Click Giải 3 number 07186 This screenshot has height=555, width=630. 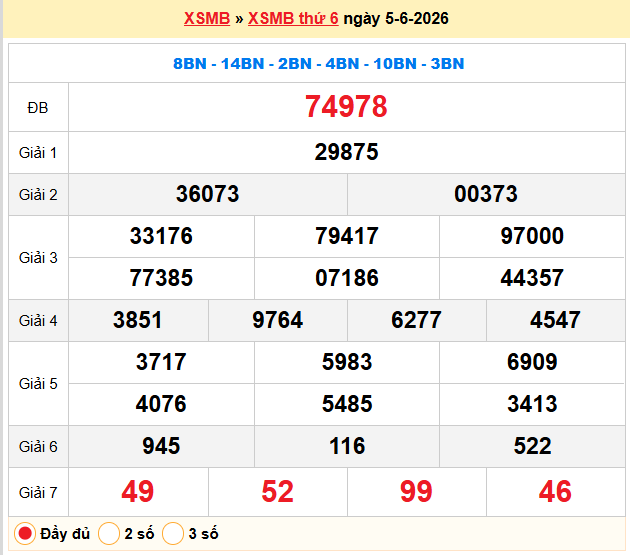347,278
